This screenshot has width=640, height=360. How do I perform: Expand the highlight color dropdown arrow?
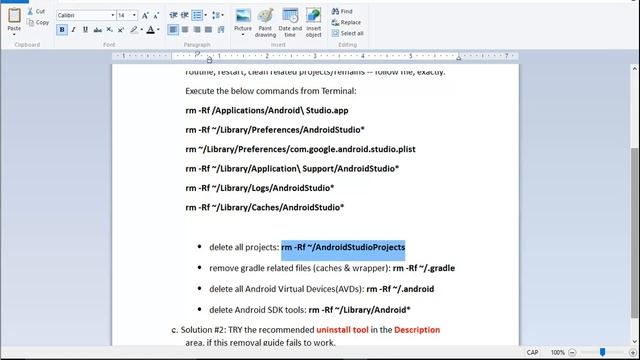point(142,29)
